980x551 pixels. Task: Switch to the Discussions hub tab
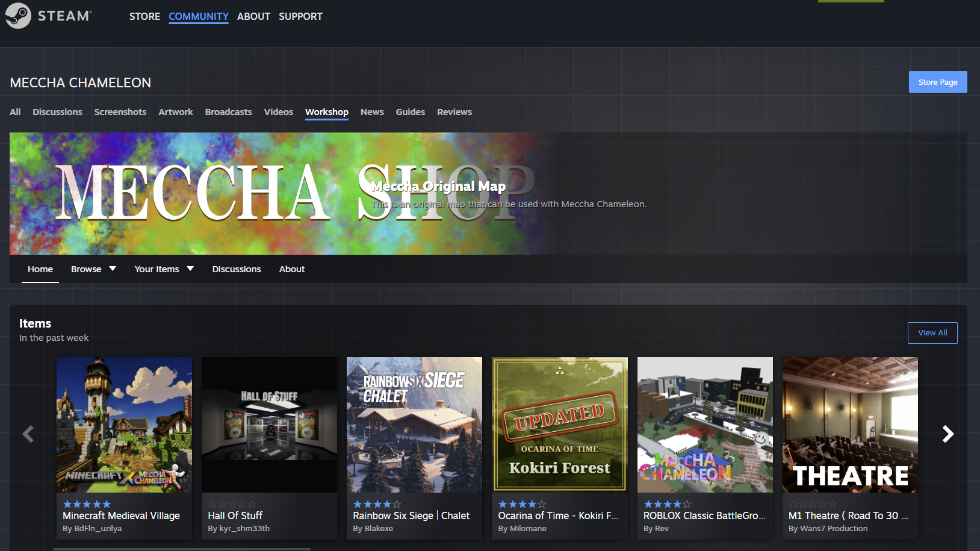pos(57,112)
